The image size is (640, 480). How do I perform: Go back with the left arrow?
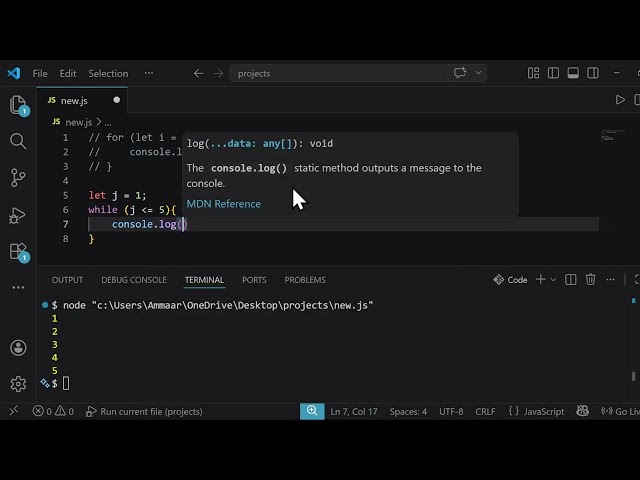click(x=198, y=73)
